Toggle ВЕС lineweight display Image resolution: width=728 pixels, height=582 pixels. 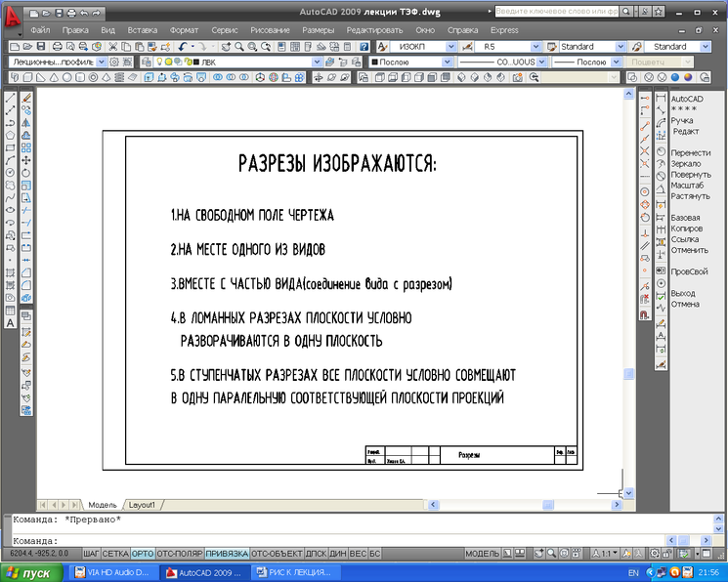358,554
